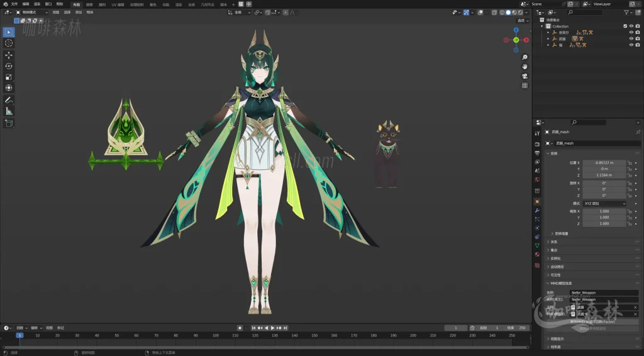Expand the 武器 item in outliner
Screen dimensions: 644x356
548,38
